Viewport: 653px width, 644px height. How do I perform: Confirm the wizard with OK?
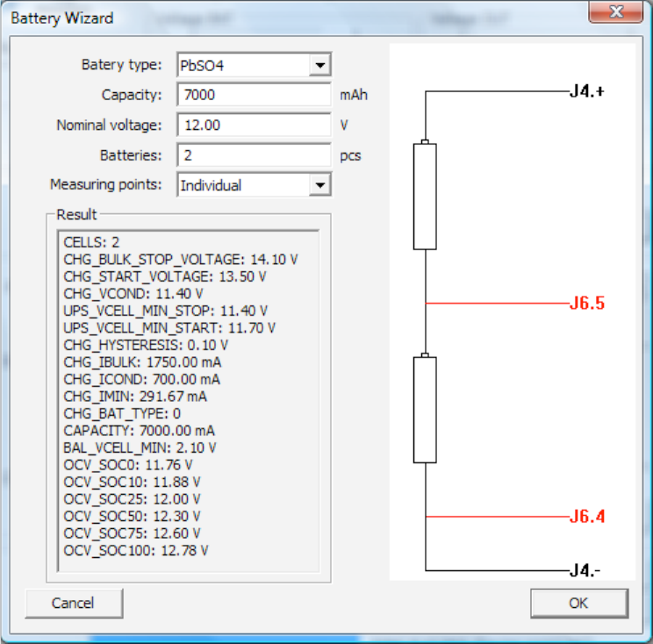[x=578, y=603]
